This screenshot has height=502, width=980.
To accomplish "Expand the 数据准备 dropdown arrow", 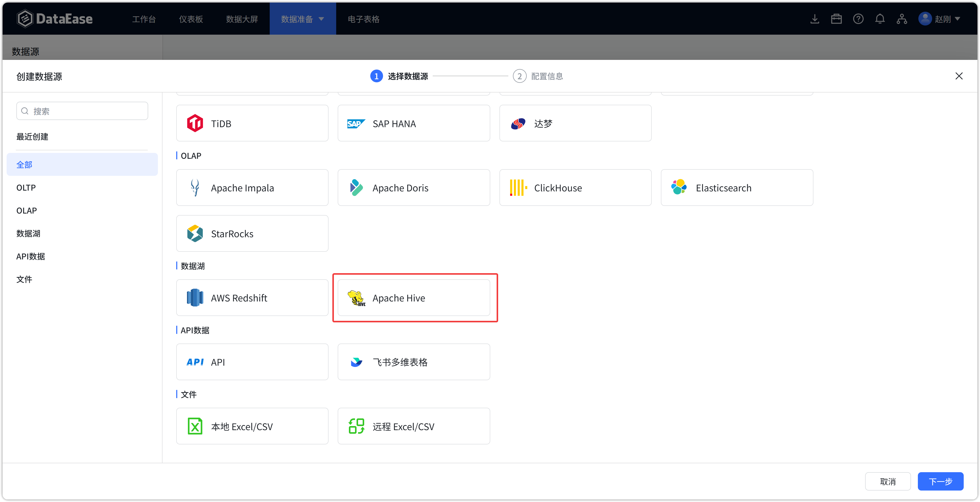I will pos(321,19).
